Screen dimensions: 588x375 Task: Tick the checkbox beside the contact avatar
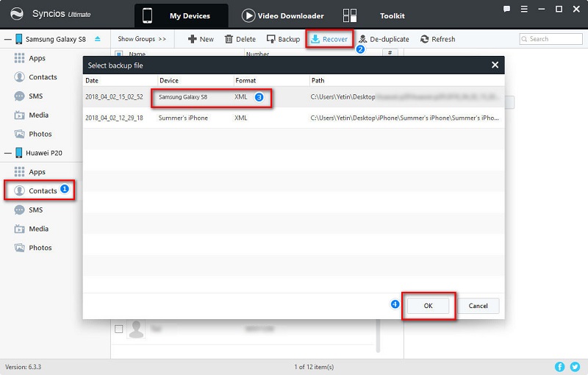pos(118,329)
